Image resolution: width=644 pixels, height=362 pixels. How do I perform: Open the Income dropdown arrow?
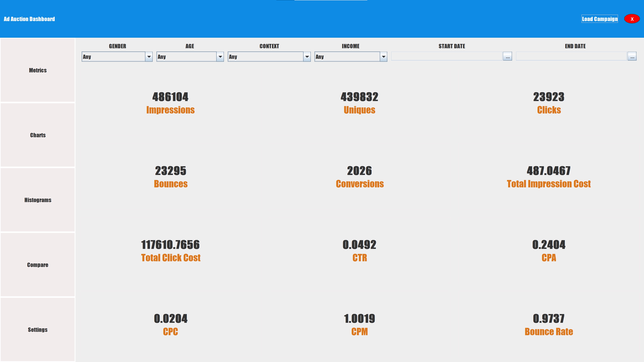click(383, 57)
